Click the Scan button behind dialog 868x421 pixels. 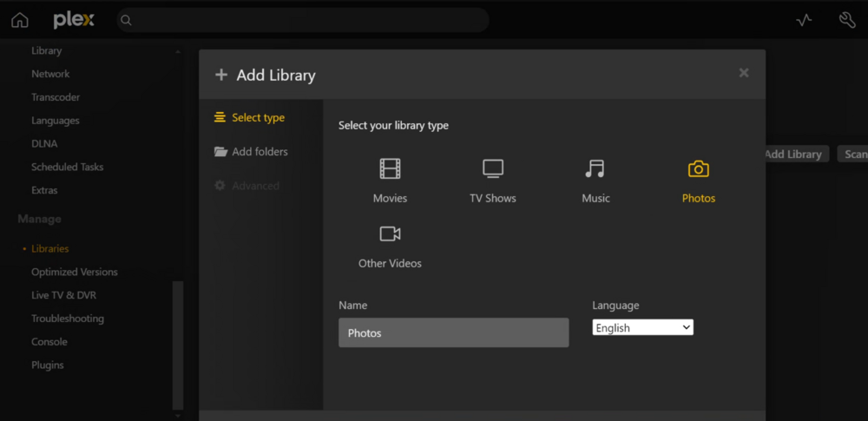tap(853, 154)
